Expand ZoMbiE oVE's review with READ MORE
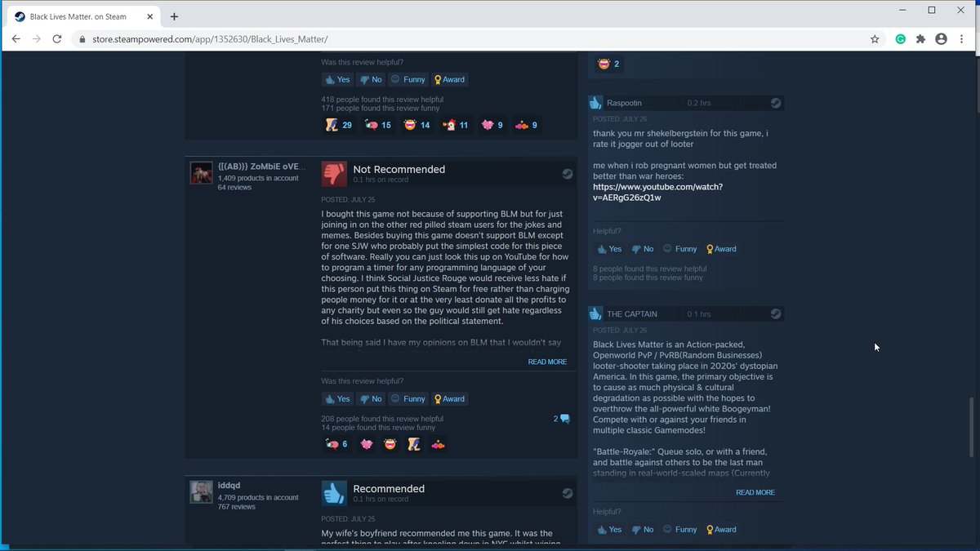The height and width of the screenshot is (551, 980). (x=547, y=362)
